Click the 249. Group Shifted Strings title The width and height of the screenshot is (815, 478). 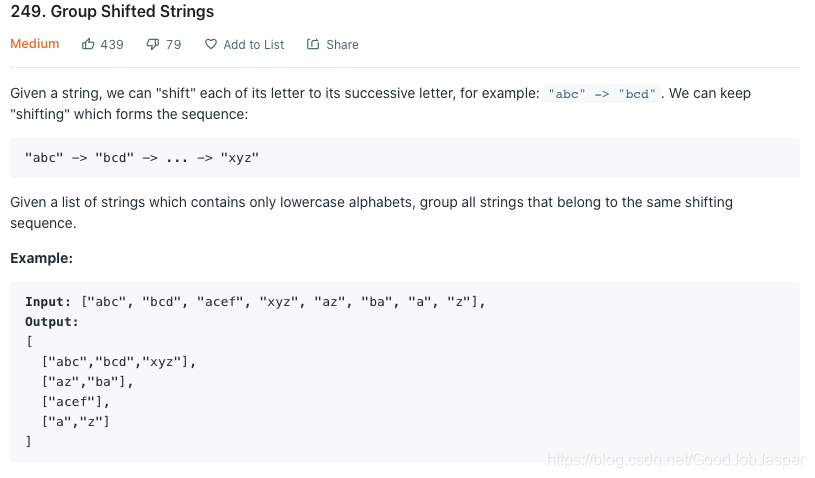coord(112,11)
